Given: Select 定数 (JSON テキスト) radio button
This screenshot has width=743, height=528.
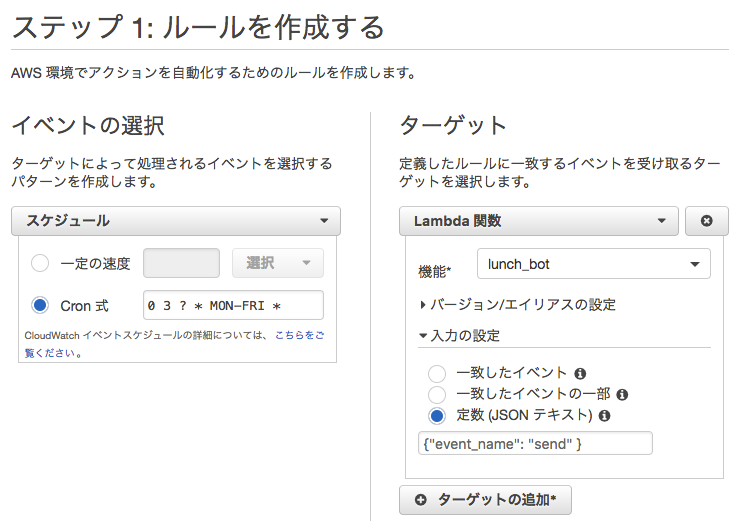Looking at the screenshot, I should (437, 415).
